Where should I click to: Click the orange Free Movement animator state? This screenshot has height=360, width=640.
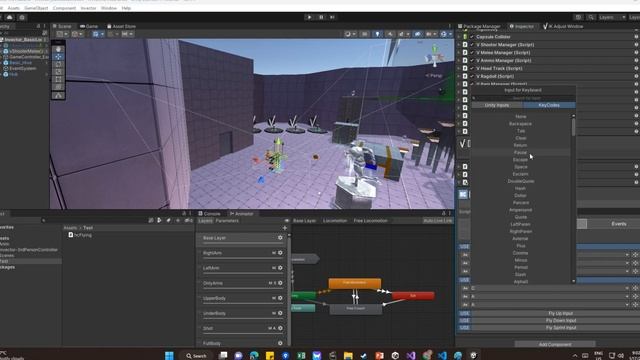tap(355, 283)
